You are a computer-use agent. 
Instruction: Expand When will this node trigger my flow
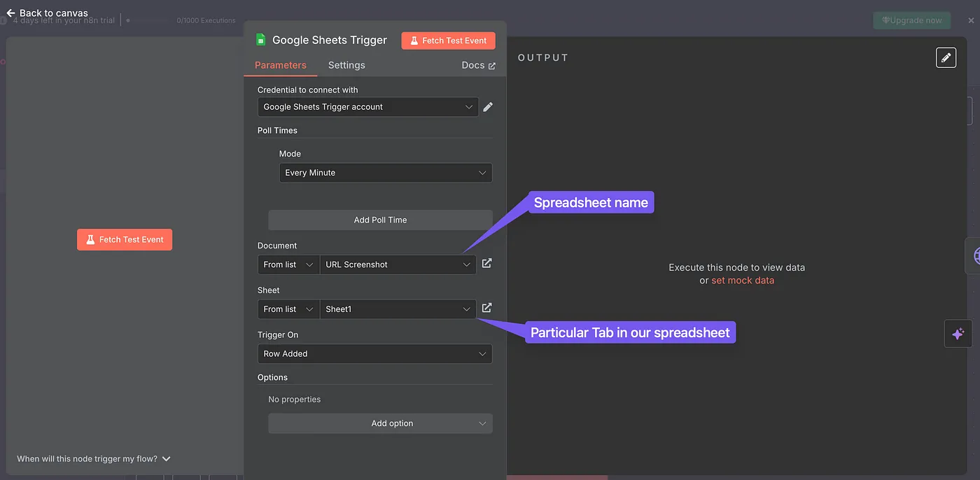click(94, 459)
